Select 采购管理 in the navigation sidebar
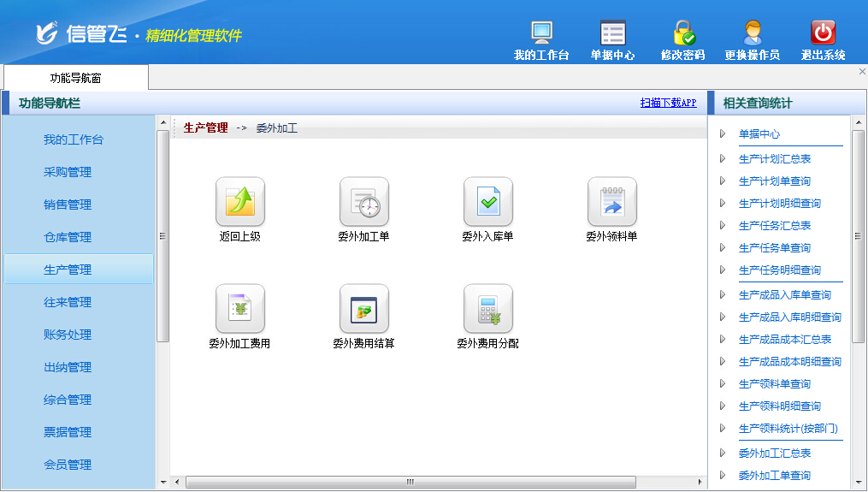Viewport: 868px width, 492px height. 68,172
